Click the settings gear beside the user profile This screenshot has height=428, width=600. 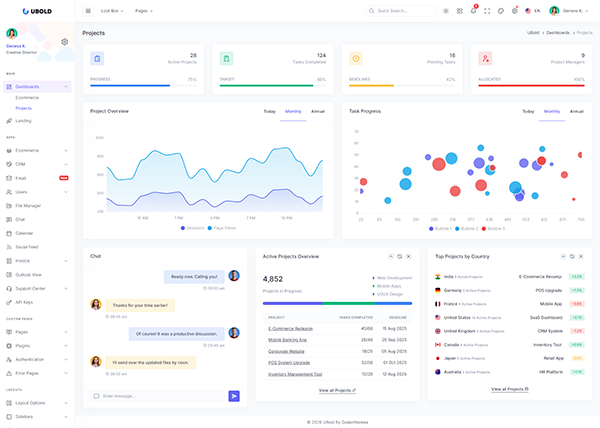pos(64,42)
